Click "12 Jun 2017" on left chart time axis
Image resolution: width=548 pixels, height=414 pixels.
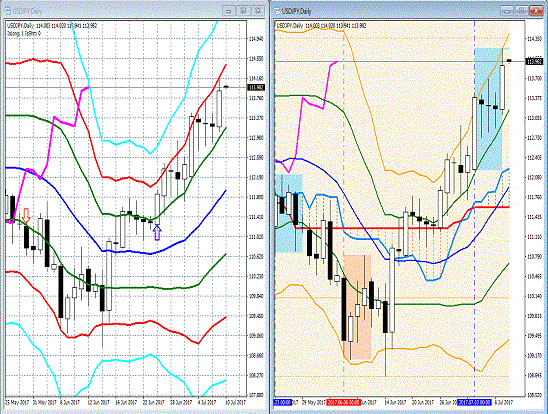click(98, 402)
